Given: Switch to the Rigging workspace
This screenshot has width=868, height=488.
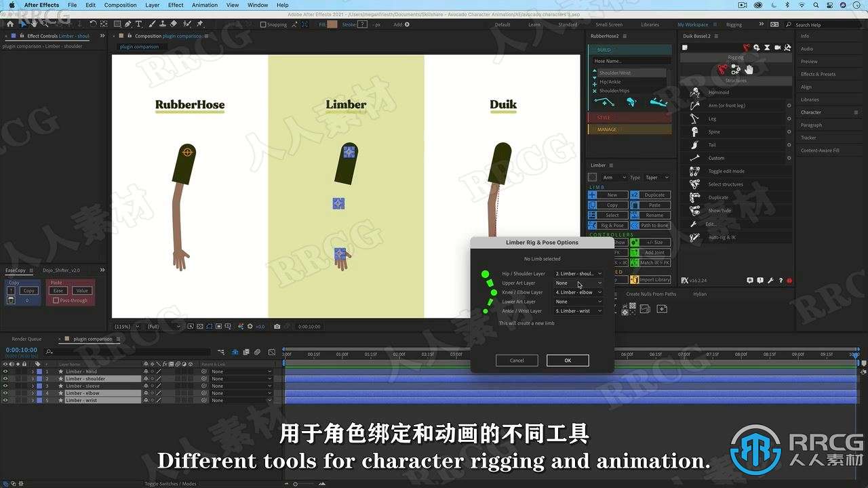Looking at the screenshot, I should click(734, 24).
